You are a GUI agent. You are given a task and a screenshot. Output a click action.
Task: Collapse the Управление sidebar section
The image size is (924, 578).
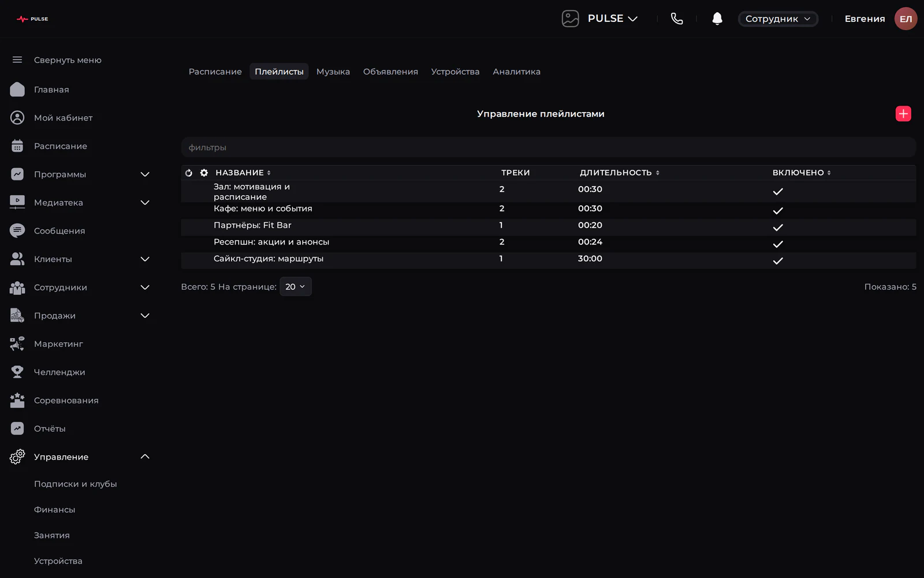[145, 457]
